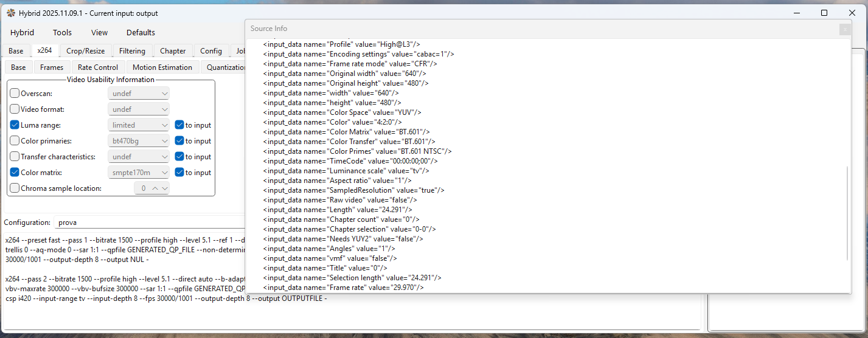Image resolution: width=868 pixels, height=338 pixels.
Task: Enable the Overscan checkbox
Action: (x=15, y=94)
